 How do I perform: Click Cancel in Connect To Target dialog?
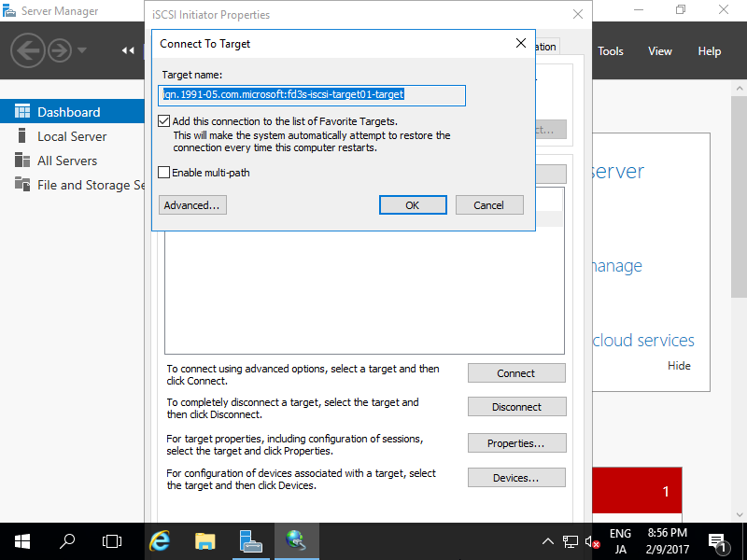pyautogui.click(x=489, y=205)
